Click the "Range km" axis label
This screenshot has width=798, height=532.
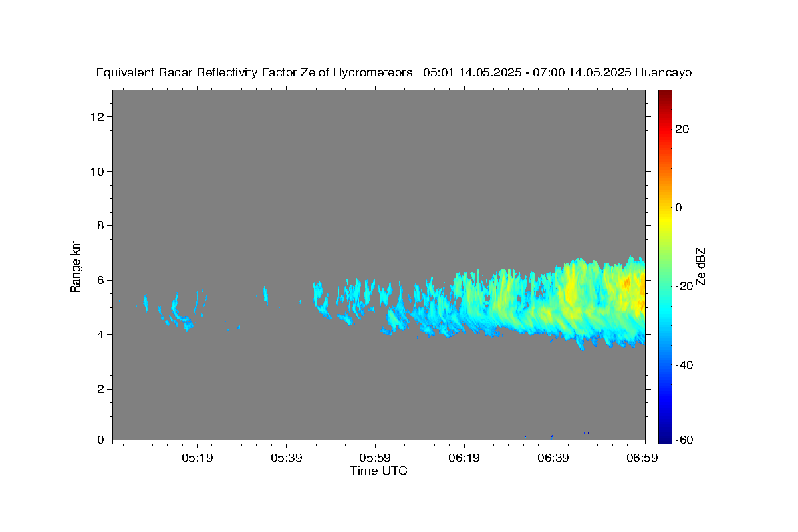(76, 266)
